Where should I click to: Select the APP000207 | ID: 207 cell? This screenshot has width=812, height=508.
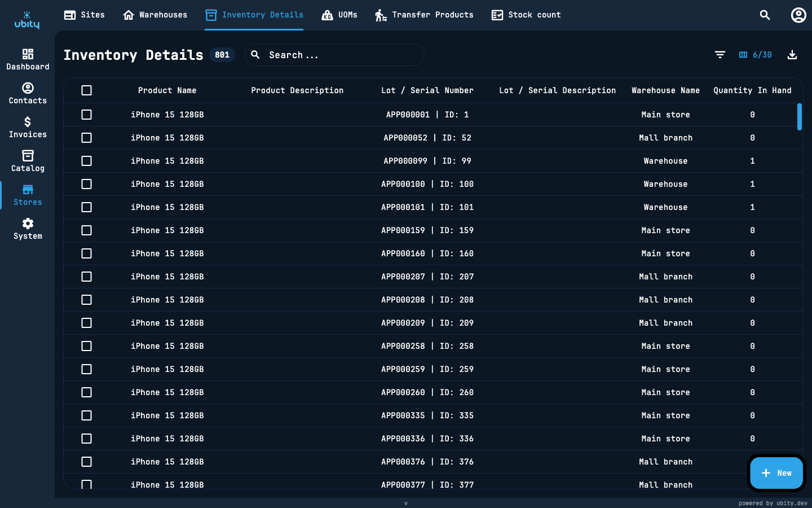click(x=427, y=277)
